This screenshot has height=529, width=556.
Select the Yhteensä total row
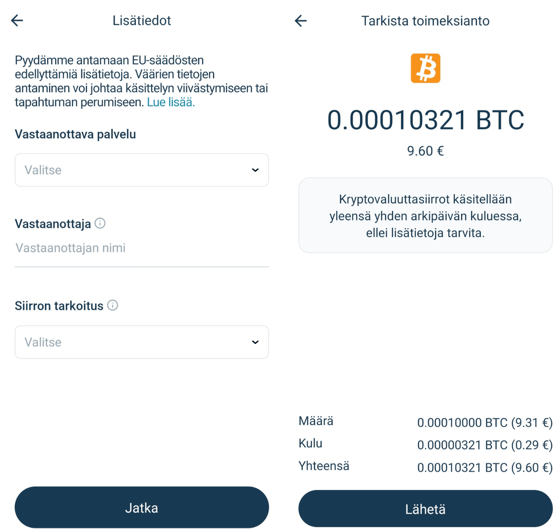[426, 467]
